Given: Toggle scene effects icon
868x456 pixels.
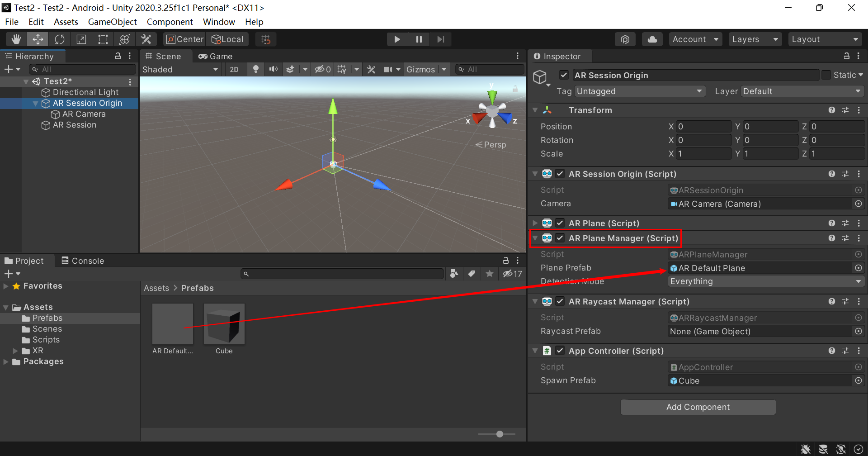Looking at the screenshot, I should click(291, 69).
